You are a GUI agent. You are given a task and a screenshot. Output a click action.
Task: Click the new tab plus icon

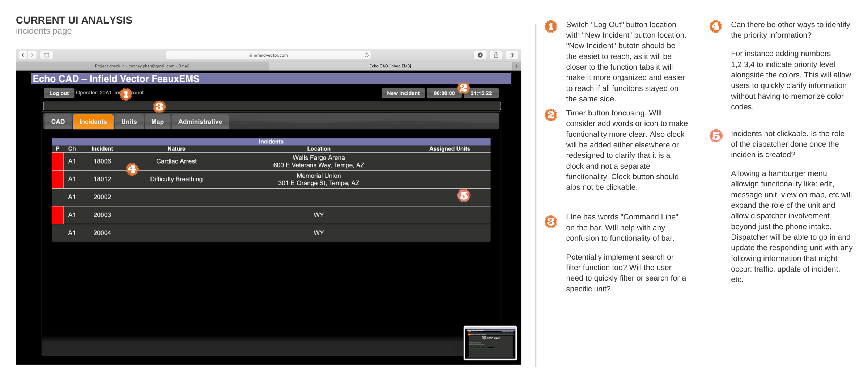pos(516,66)
